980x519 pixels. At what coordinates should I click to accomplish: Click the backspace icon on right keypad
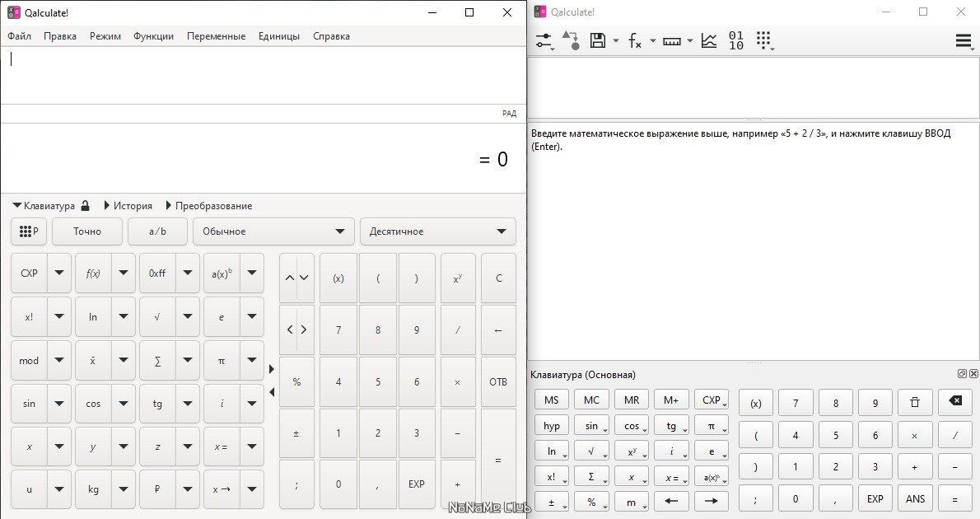(955, 401)
